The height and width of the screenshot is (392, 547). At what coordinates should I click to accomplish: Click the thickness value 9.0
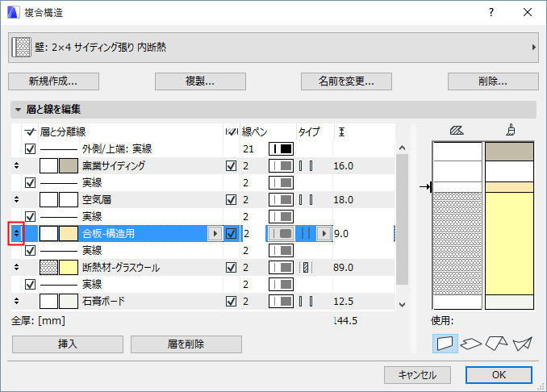[x=341, y=234]
